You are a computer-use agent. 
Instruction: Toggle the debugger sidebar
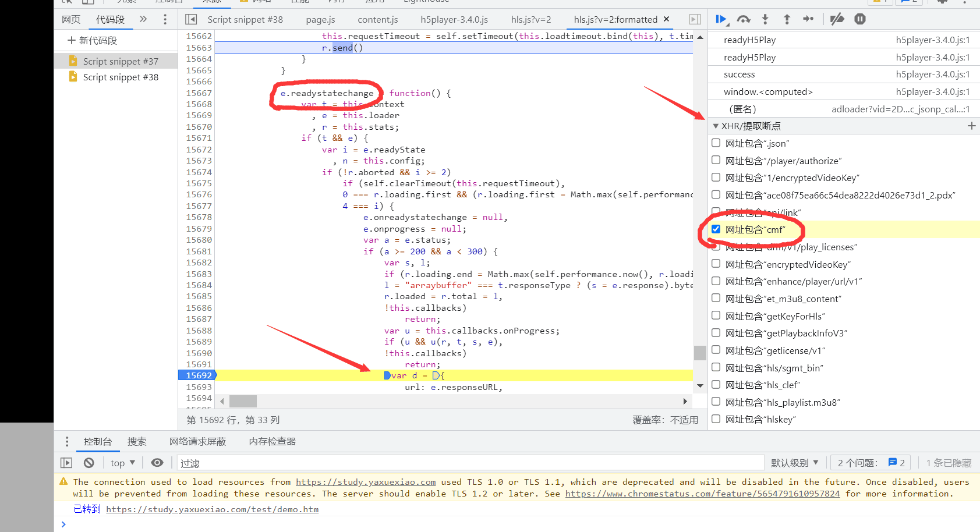click(x=695, y=19)
